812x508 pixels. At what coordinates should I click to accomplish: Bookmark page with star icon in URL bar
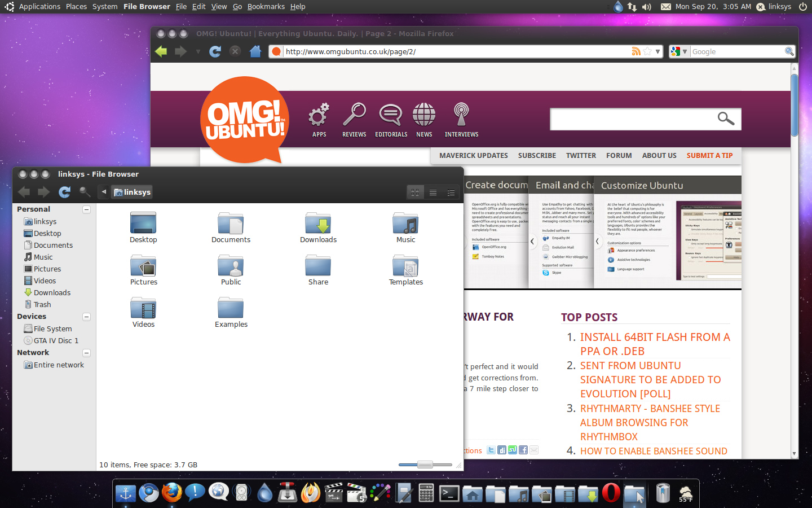647,51
